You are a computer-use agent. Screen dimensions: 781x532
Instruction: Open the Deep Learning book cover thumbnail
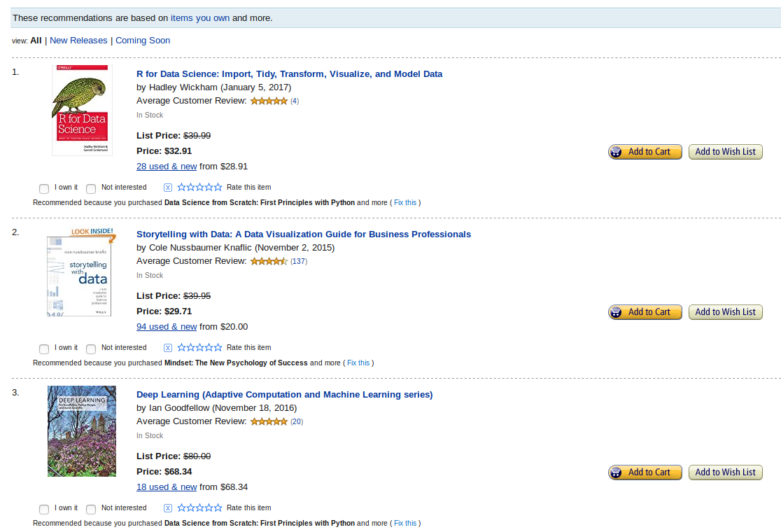tap(81, 431)
